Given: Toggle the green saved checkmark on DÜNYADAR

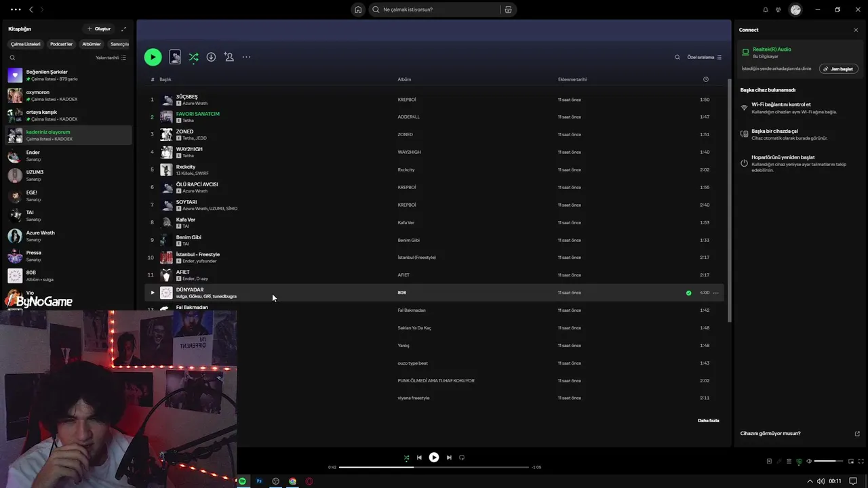Looking at the screenshot, I should (688, 293).
